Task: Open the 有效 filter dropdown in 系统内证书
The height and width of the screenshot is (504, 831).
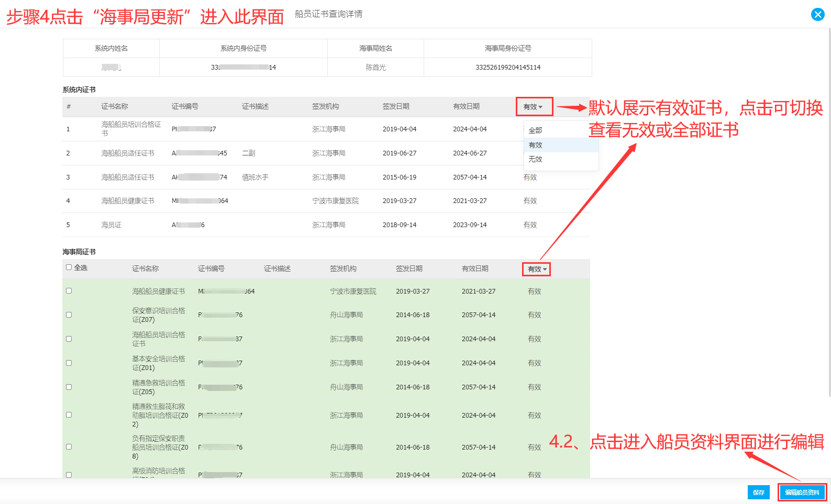Action: pyautogui.click(x=534, y=107)
